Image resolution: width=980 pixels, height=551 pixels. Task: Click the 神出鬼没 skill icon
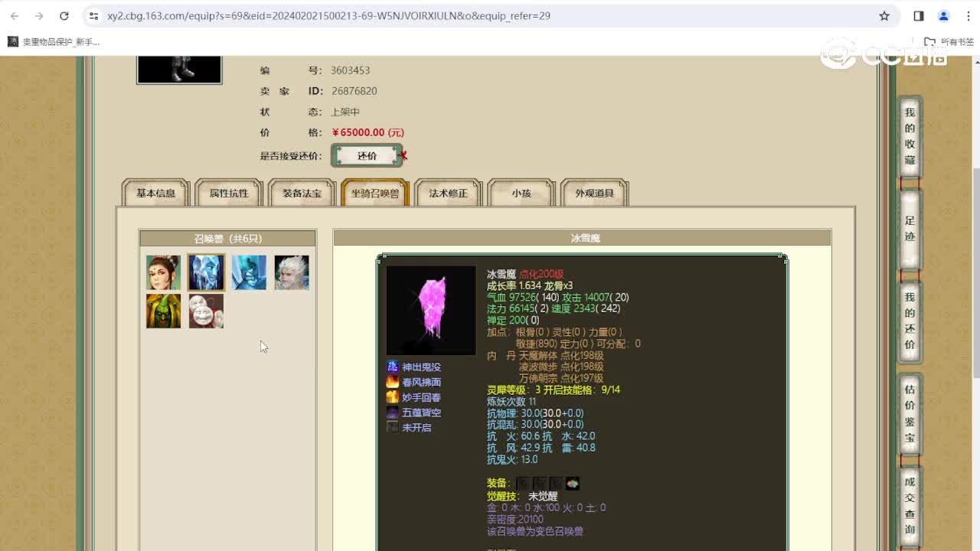393,367
